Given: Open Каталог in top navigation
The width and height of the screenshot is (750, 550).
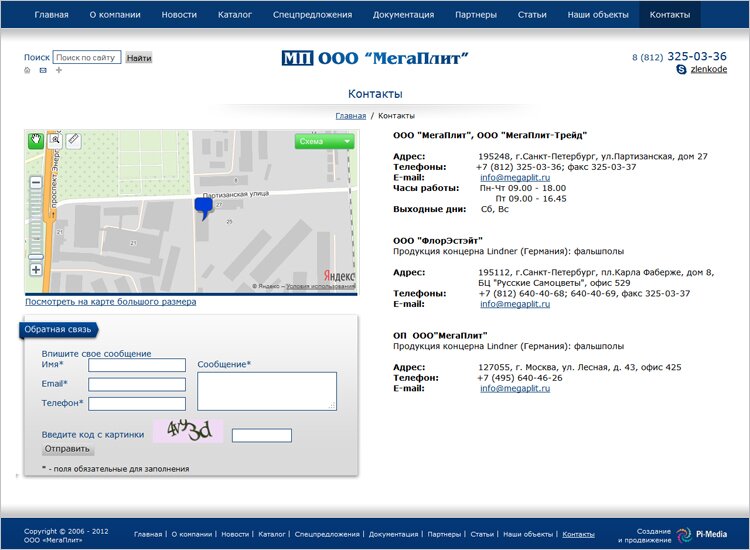Looking at the screenshot, I should (234, 14).
